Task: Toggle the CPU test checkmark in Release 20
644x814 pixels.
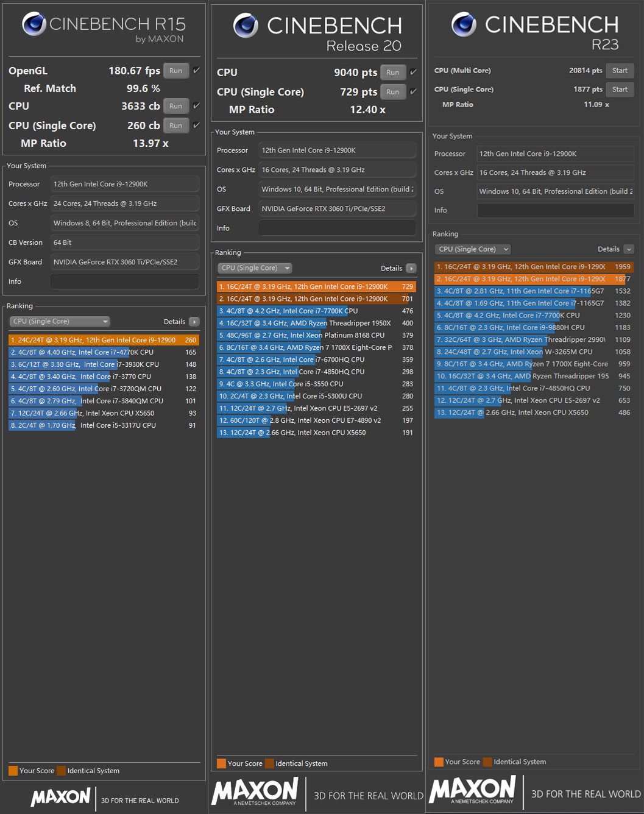Action: (413, 73)
